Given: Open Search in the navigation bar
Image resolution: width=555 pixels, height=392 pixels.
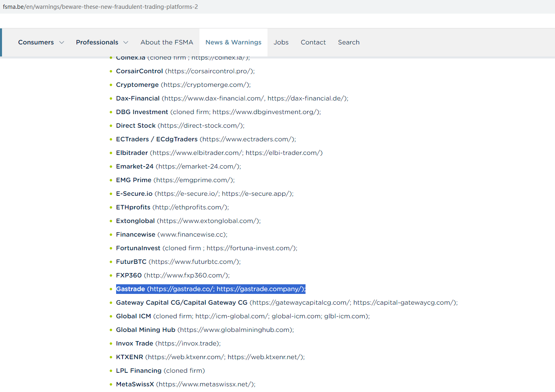Looking at the screenshot, I should click(348, 42).
